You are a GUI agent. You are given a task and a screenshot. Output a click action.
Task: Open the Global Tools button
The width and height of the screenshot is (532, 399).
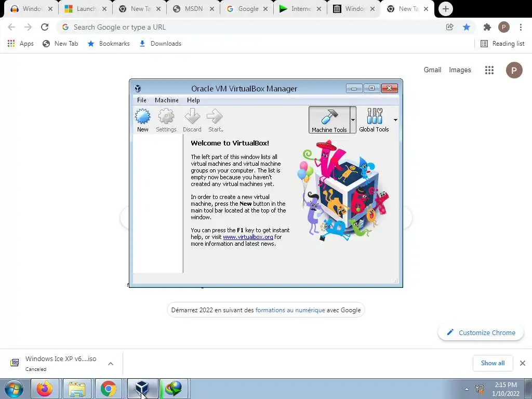coord(374,120)
